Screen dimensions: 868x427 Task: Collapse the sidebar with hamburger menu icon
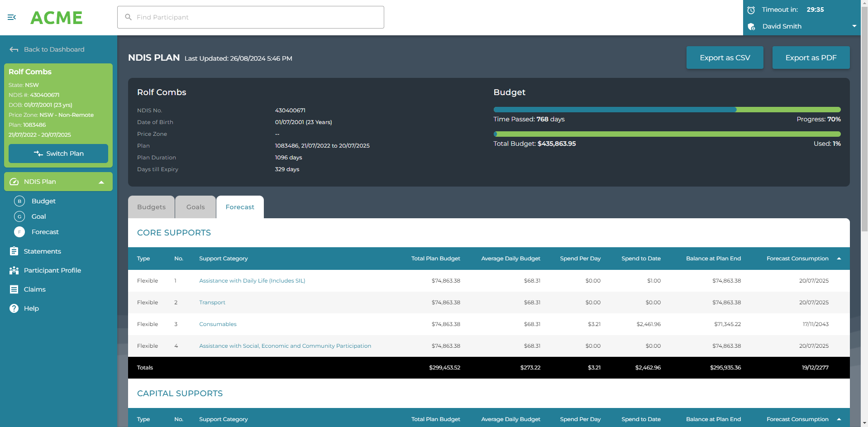(x=12, y=17)
